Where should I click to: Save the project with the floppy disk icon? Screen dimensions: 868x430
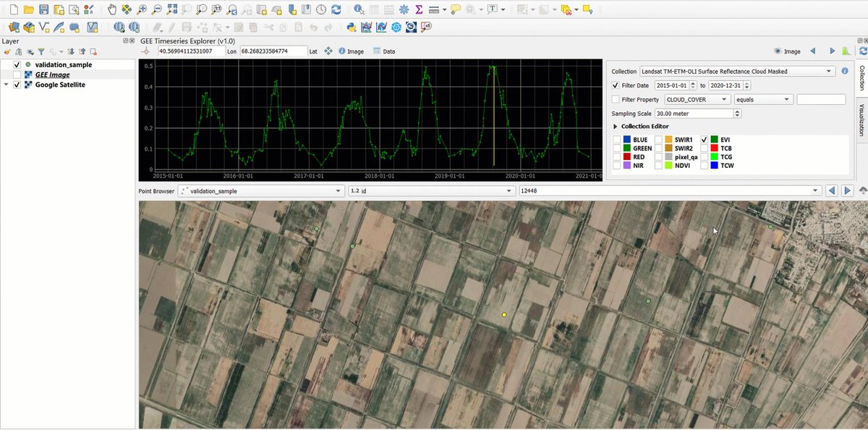[x=43, y=9]
